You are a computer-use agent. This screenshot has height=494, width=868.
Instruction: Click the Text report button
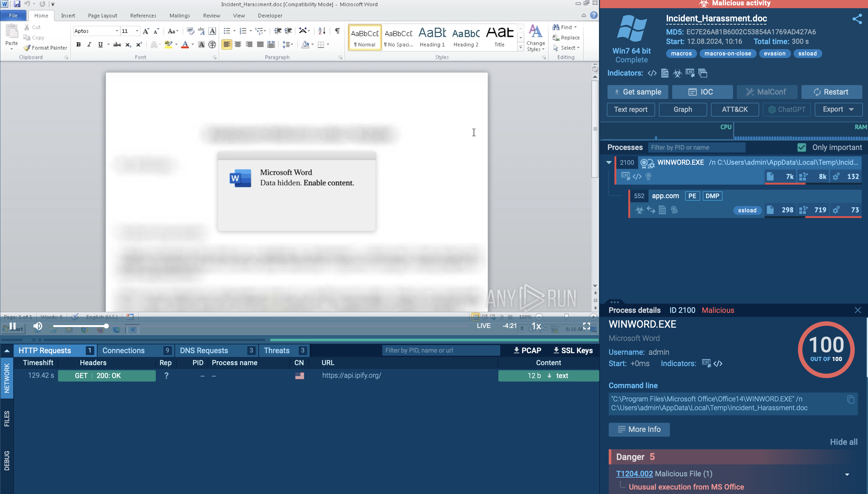pos(630,109)
